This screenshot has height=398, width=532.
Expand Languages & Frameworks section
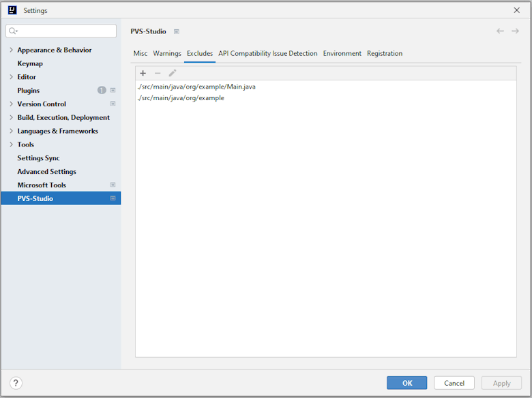click(11, 131)
